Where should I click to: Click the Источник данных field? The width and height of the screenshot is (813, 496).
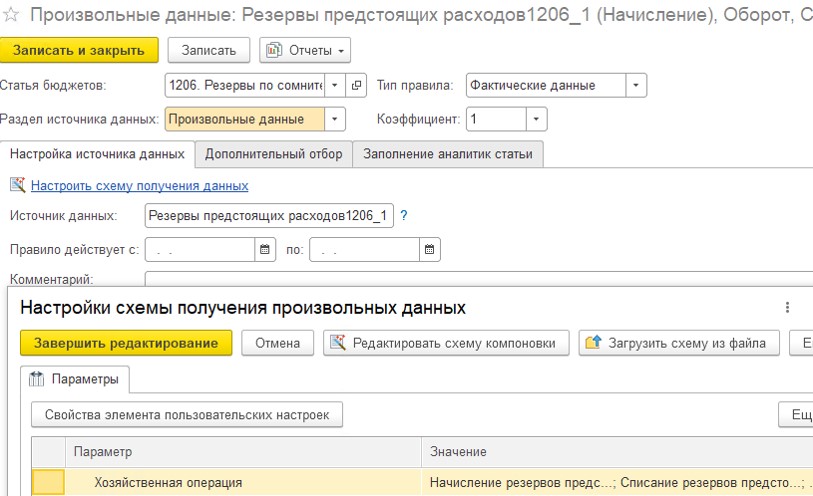(x=269, y=216)
